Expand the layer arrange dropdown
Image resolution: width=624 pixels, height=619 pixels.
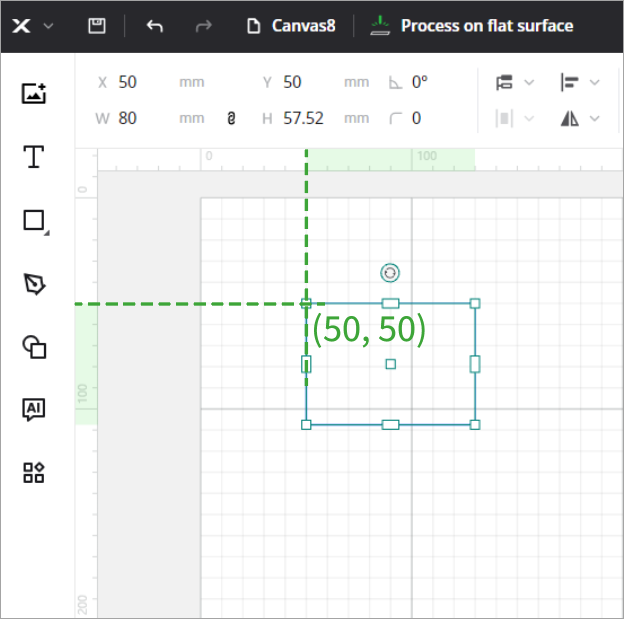tap(515, 83)
